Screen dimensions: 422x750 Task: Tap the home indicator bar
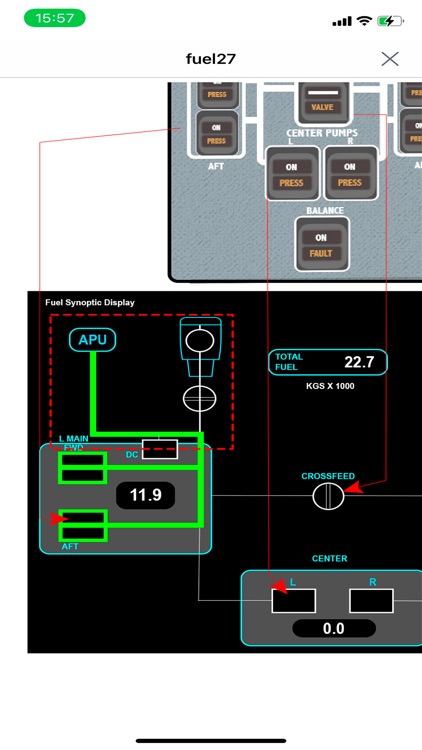(211, 740)
